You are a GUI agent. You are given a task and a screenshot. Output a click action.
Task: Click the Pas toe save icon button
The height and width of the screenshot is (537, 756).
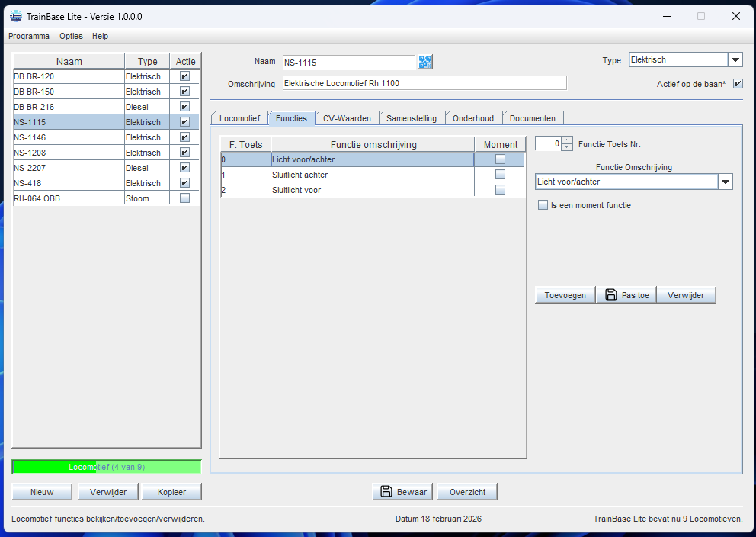click(x=627, y=295)
